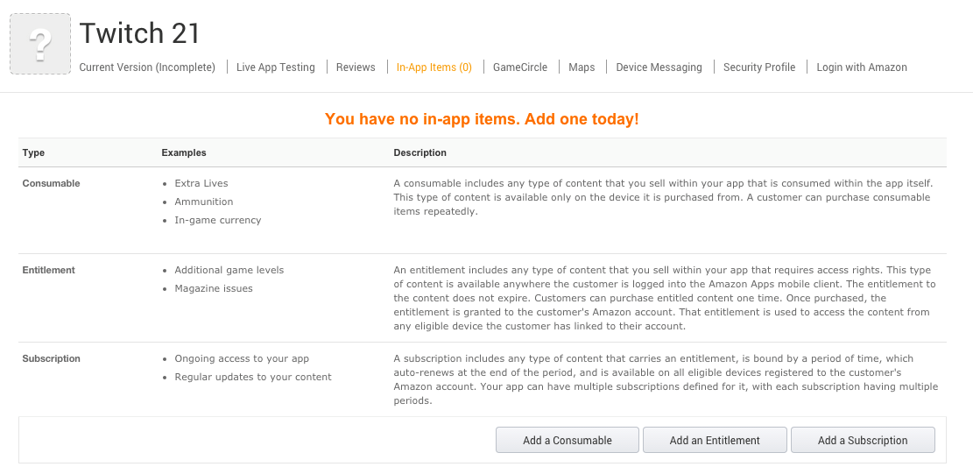
Task: Click the Type column header
Action: coord(33,152)
